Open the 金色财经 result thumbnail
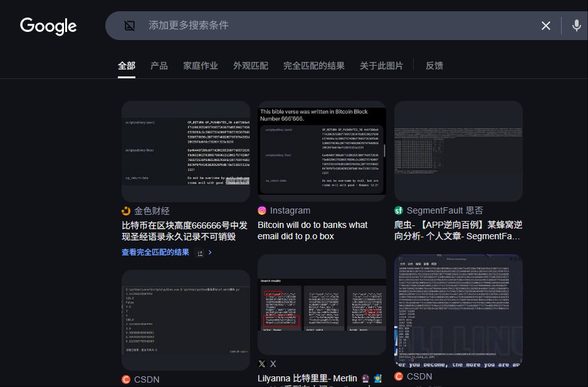This screenshot has width=588, height=387. pos(186,152)
